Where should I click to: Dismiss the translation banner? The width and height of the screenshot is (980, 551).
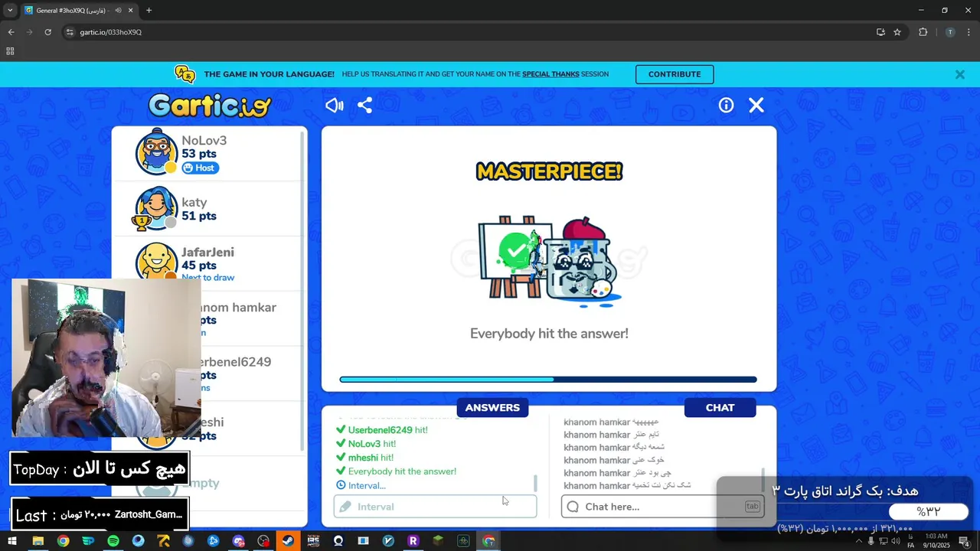pos(959,74)
